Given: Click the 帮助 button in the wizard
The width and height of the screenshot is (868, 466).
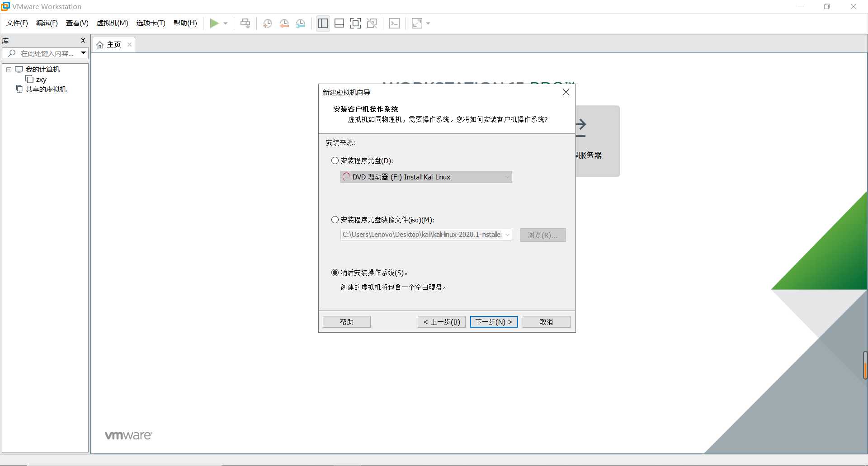Looking at the screenshot, I should pos(347,322).
